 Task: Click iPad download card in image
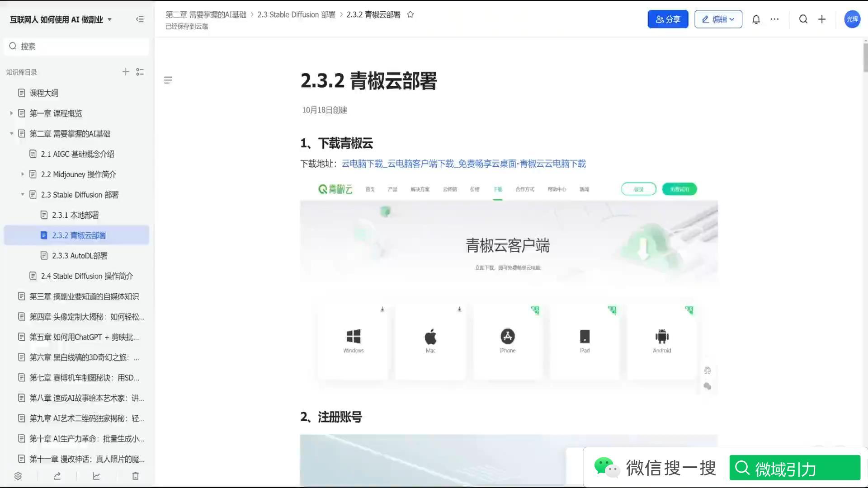585,341
